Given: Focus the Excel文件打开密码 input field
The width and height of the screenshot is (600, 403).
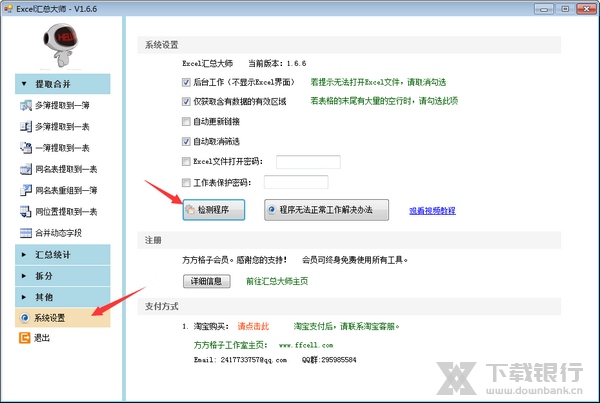Looking at the screenshot, I should click(x=308, y=162).
